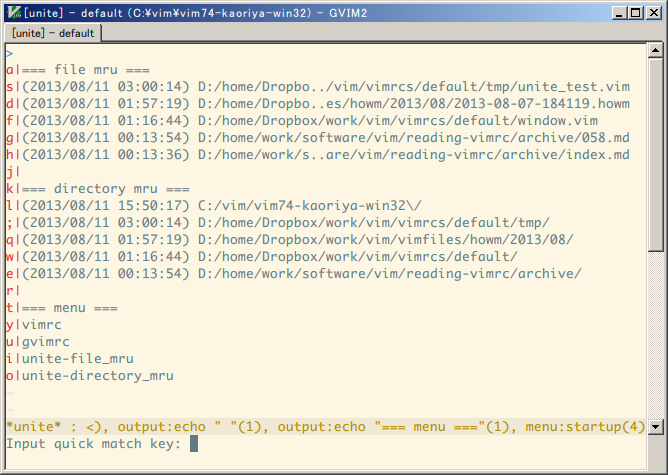Select the archive/058.md file entry

click(x=326, y=138)
